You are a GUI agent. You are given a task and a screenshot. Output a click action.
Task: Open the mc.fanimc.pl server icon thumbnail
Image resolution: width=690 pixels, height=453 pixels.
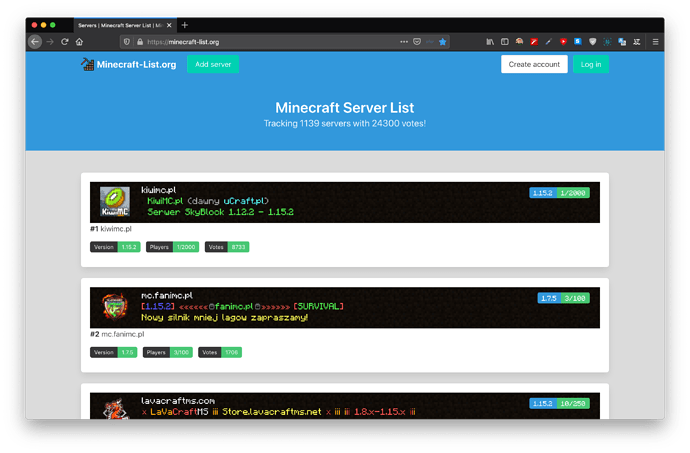115,307
